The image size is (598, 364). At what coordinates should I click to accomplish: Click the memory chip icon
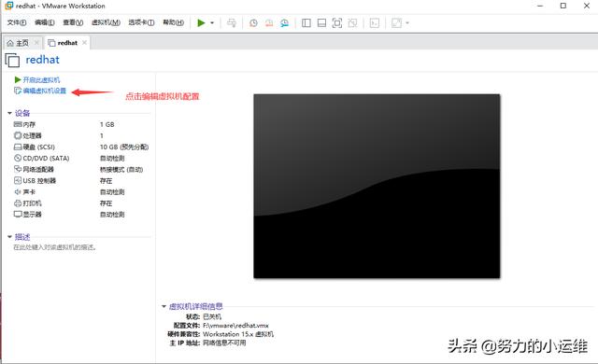click(x=18, y=124)
